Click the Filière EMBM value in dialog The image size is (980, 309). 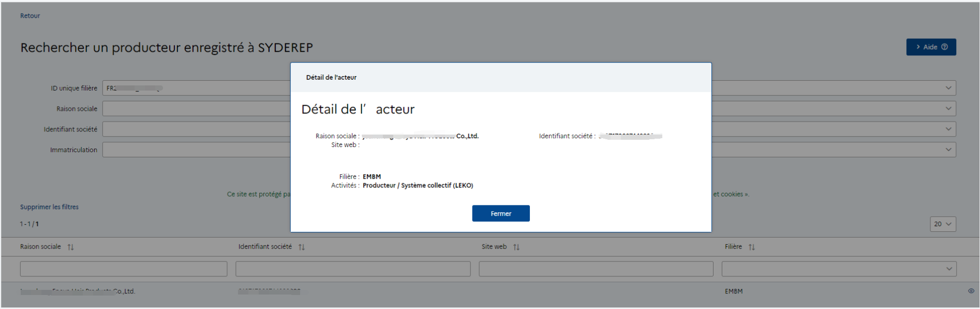tap(372, 176)
